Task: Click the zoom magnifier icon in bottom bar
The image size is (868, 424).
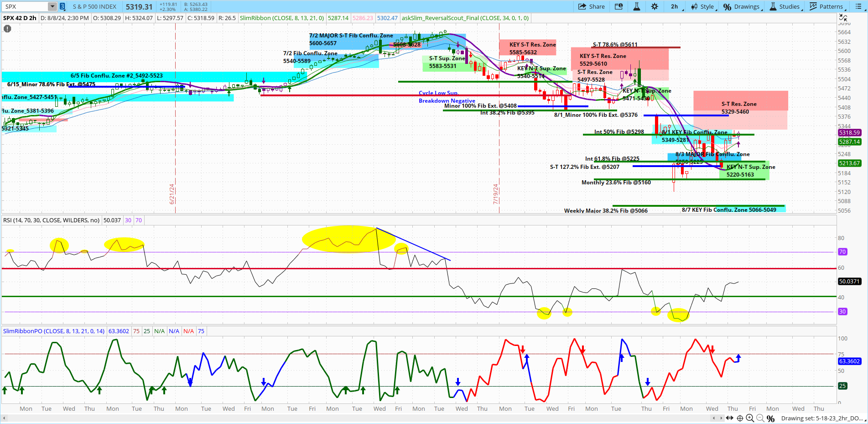Action: tap(749, 418)
